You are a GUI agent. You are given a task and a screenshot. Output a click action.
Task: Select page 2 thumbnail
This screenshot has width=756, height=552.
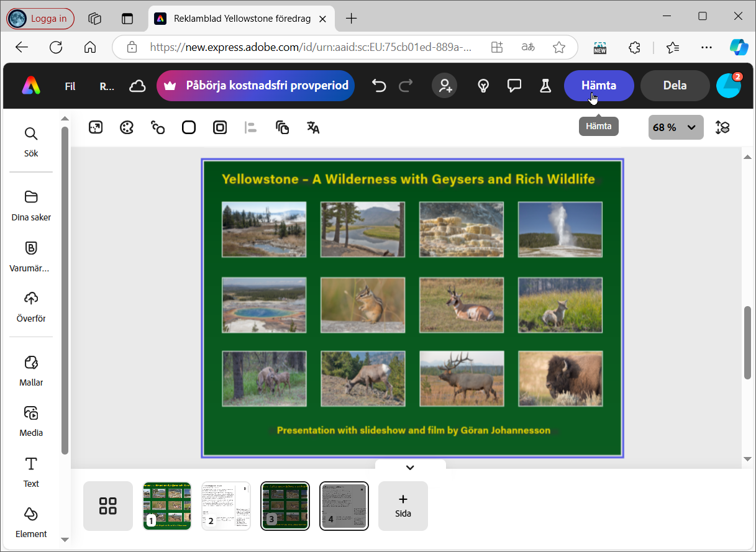click(x=226, y=506)
